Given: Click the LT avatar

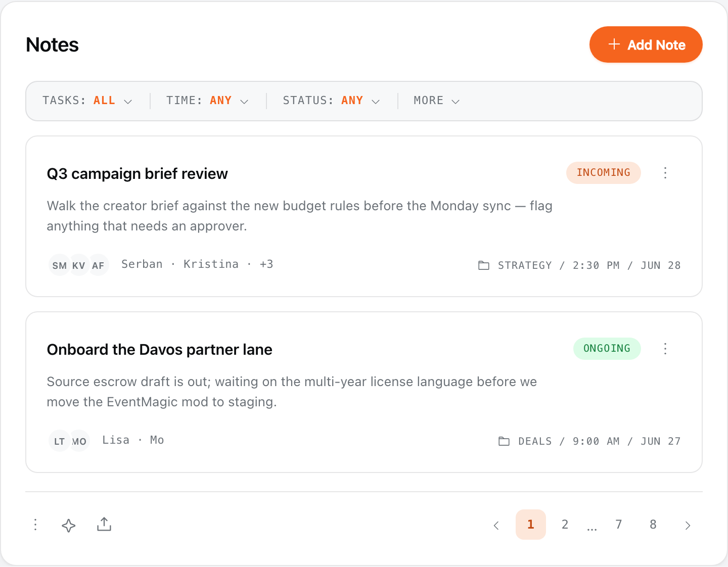Looking at the screenshot, I should pyautogui.click(x=59, y=441).
